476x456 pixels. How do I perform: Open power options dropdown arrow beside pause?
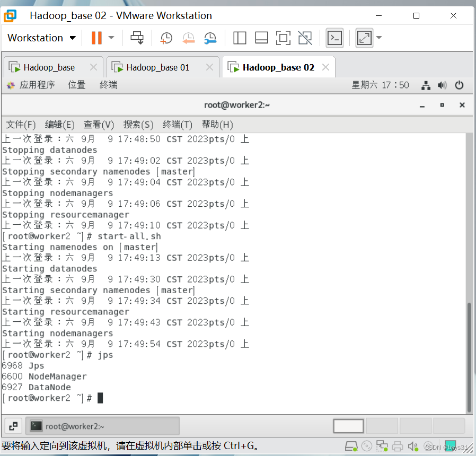[x=111, y=38]
